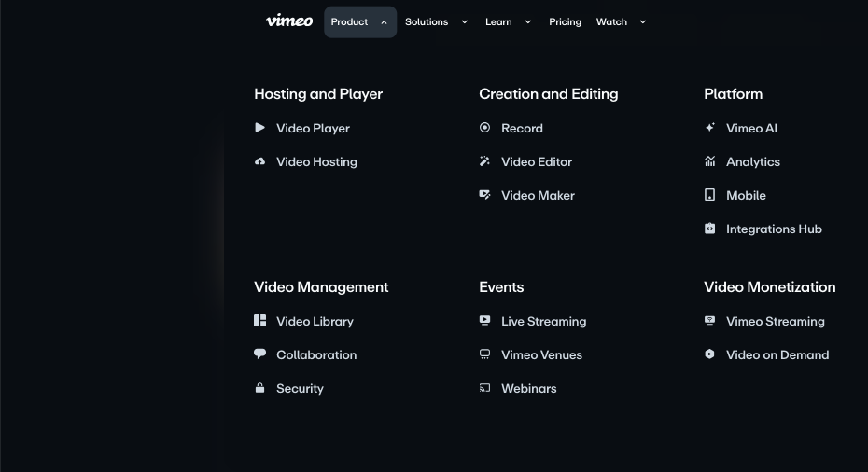Click the Live Streaming icon
868x472 pixels.
[484, 320]
